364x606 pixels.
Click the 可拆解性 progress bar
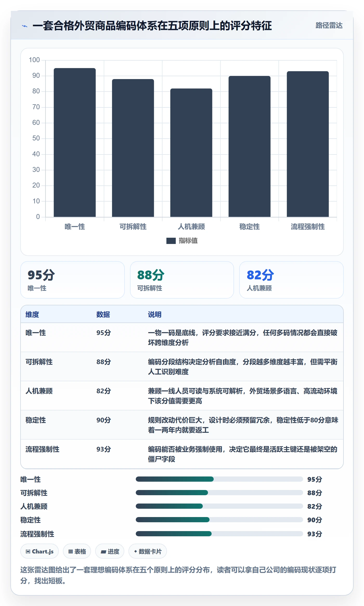pyautogui.click(x=219, y=493)
